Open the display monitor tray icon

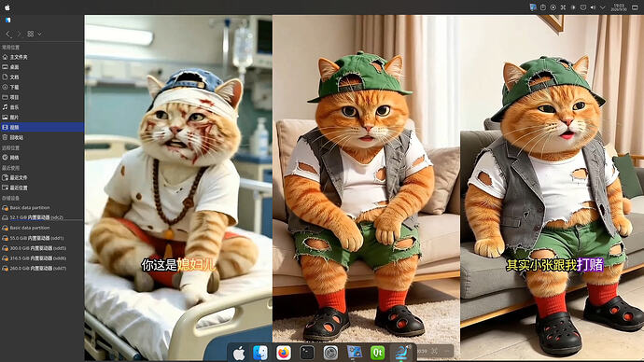(x=582, y=7)
